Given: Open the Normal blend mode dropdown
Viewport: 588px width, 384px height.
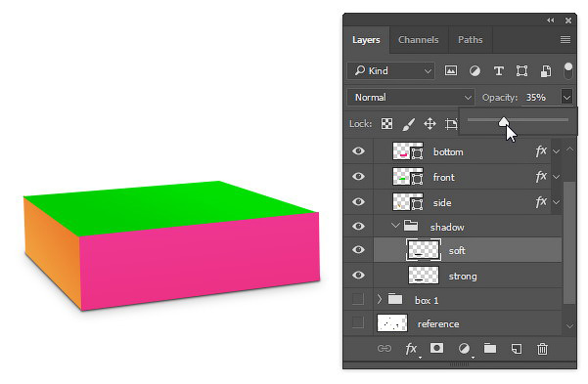Looking at the screenshot, I should click(411, 98).
